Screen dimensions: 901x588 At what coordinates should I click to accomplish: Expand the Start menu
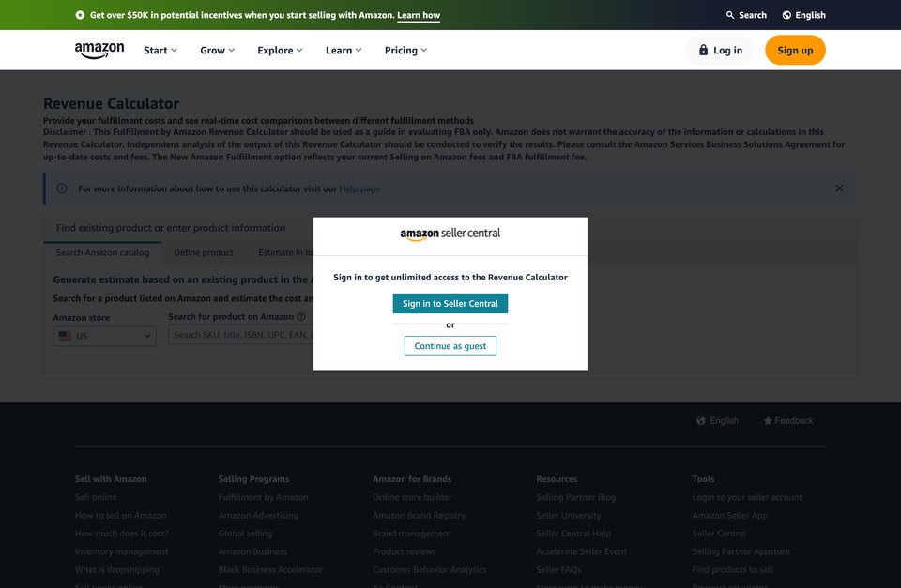click(160, 51)
